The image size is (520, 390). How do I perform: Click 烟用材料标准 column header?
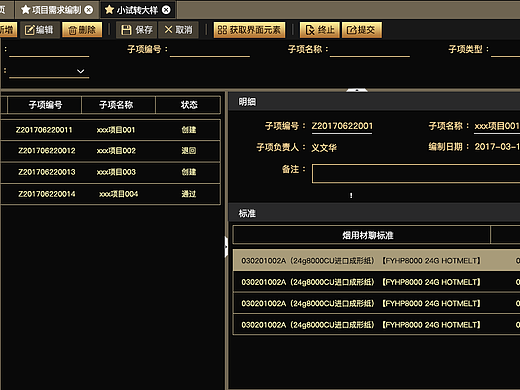click(x=361, y=235)
